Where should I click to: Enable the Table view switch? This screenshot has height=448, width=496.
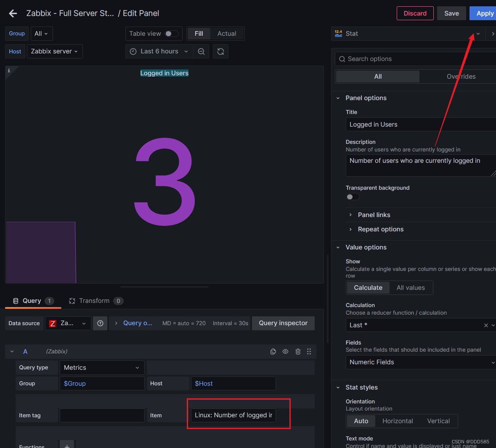point(172,34)
